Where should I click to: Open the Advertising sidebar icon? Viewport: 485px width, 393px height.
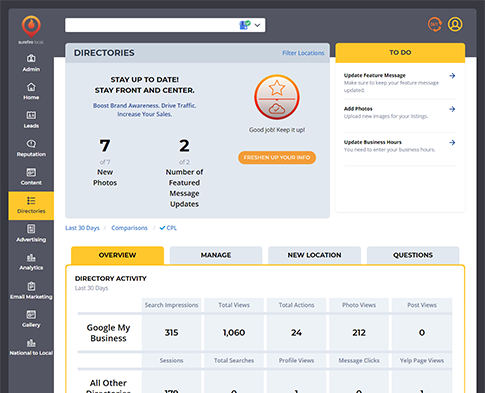[31, 229]
